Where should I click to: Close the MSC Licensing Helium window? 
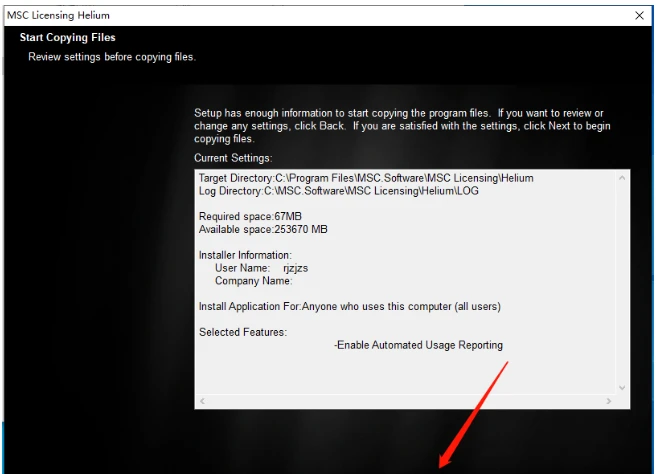point(639,16)
